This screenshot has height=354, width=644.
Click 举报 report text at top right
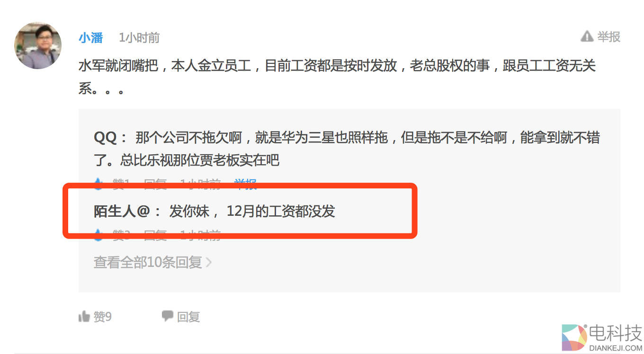point(608,36)
